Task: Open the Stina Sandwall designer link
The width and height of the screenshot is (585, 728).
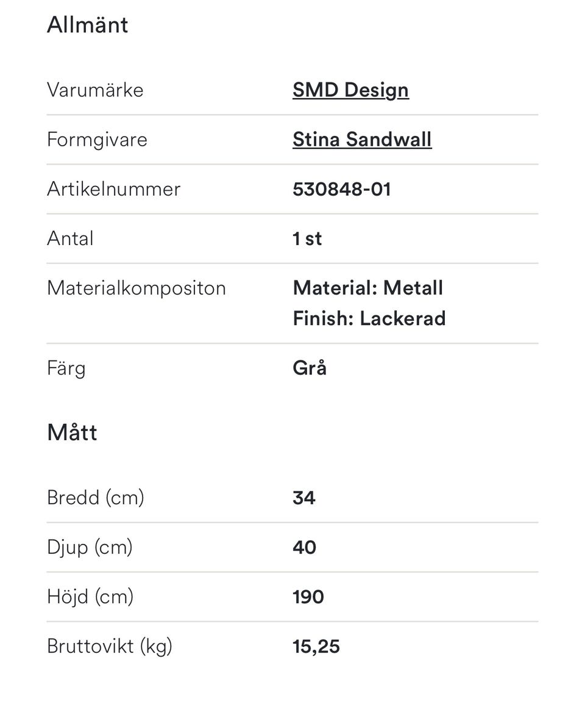Action: click(363, 139)
